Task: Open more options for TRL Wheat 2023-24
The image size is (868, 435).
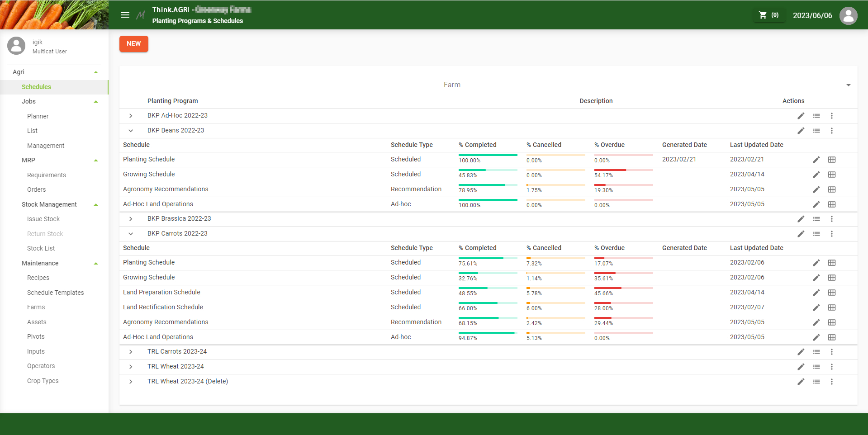Action: pos(831,367)
